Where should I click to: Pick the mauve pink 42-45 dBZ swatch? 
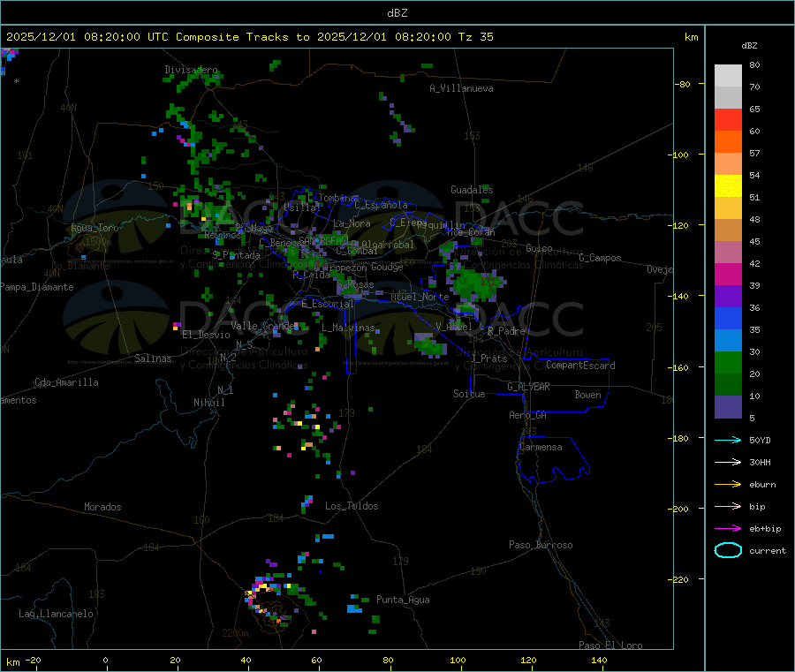(x=728, y=253)
